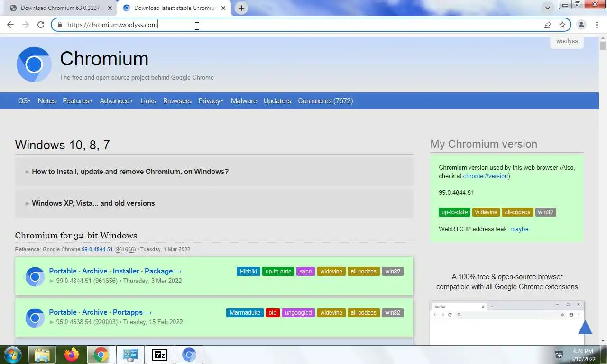This screenshot has width=607, height=364.
Task: Click the Hibbiki tag
Action: (248, 272)
